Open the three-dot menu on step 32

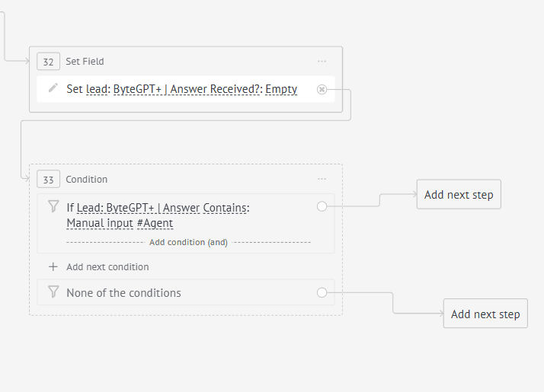point(322,62)
